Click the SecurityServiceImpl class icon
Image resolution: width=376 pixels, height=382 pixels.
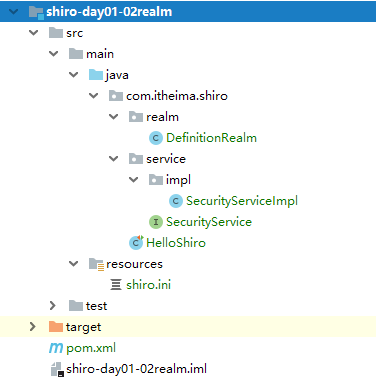click(x=176, y=201)
